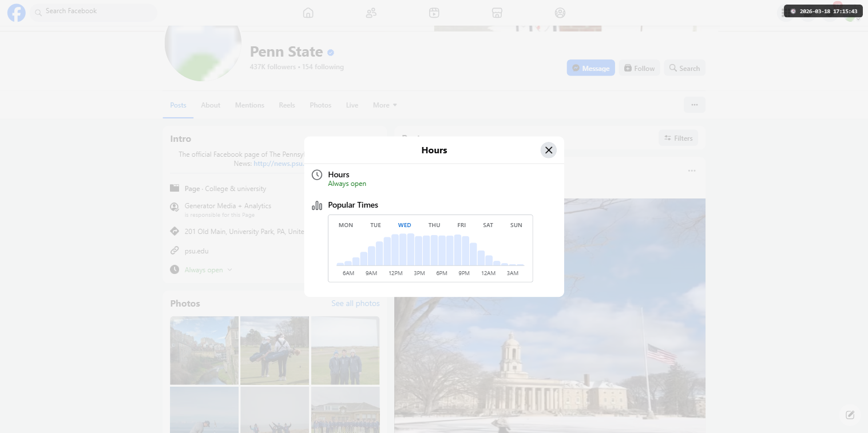The image size is (868, 433).
Task: Click the new message compose icon
Action: (x=850, y=415)
